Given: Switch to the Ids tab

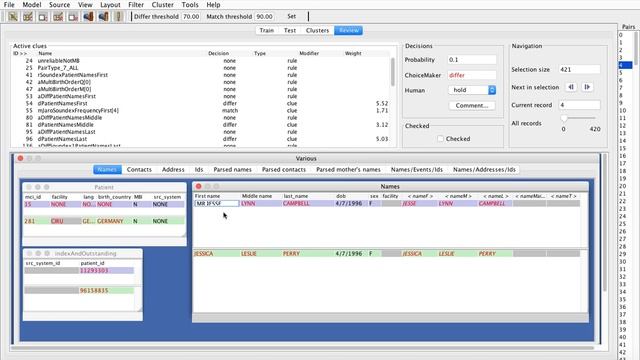Looking at the screenshot, I should click(199, 169).
